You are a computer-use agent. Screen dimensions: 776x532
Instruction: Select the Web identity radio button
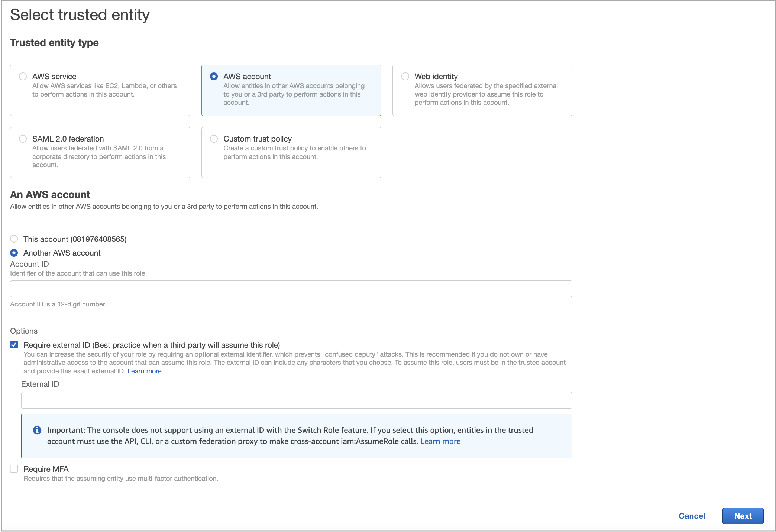[x=405, y=76]
